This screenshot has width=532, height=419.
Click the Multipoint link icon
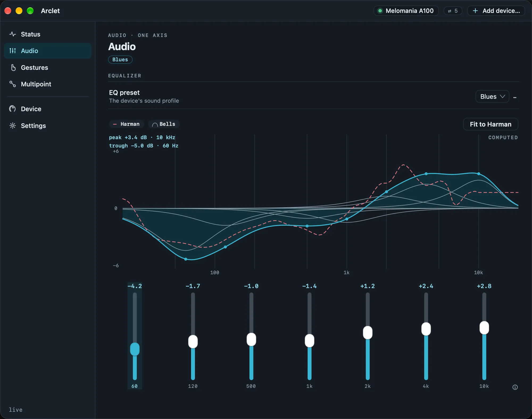[13, 84]
